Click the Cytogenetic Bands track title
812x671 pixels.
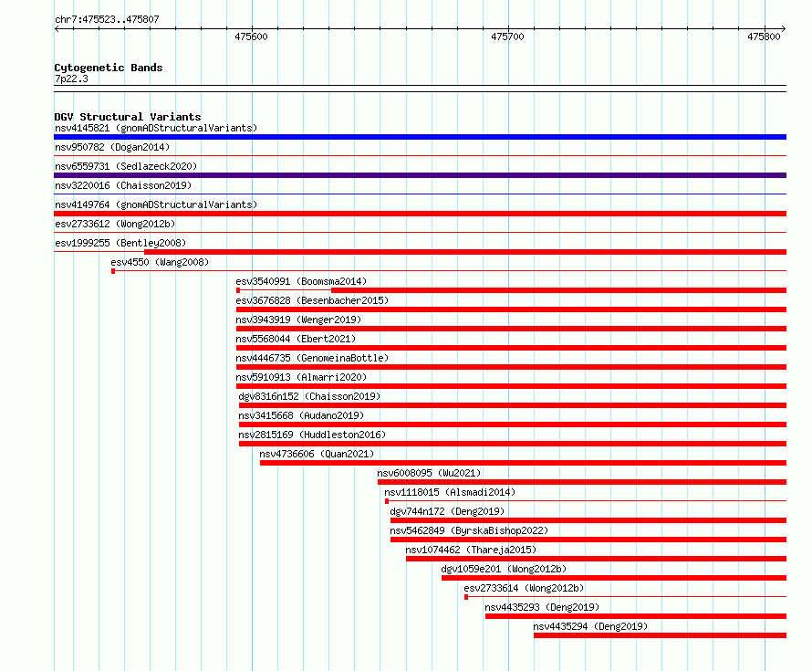(x=109, y=68)
